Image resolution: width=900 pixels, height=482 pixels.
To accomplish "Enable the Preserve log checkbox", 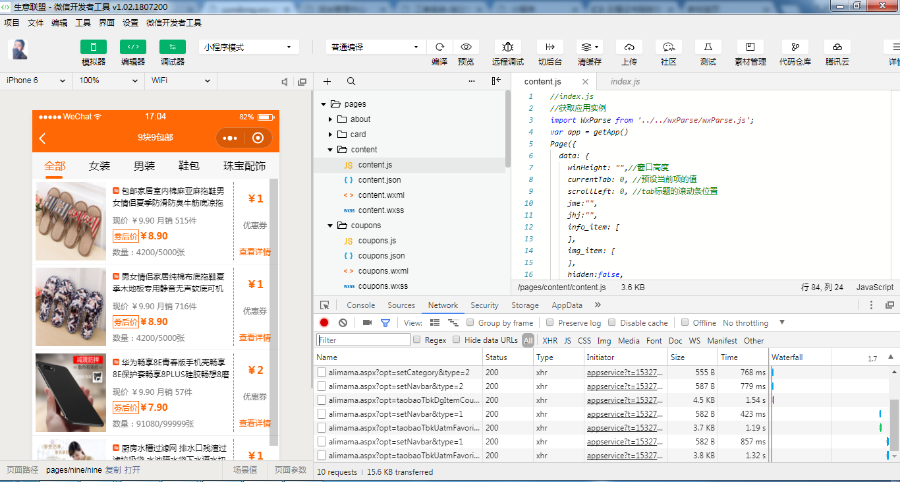I will [x=550, y=323].
